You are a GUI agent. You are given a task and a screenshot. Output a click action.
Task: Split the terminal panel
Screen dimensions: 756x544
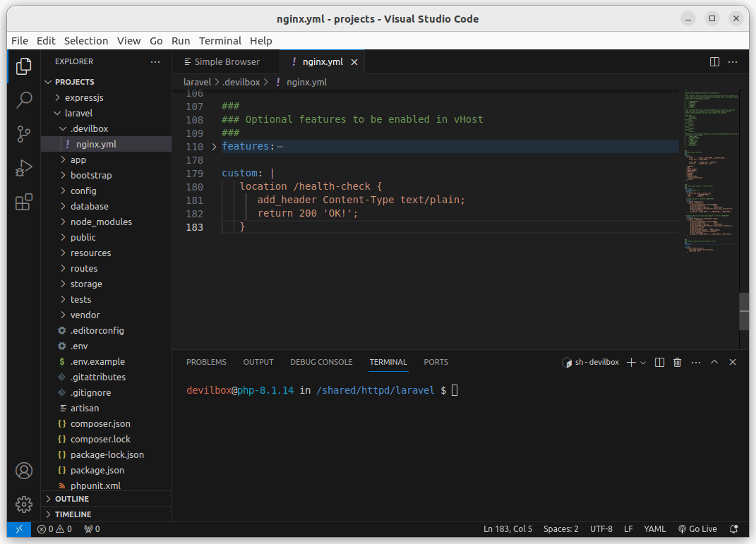659,362
